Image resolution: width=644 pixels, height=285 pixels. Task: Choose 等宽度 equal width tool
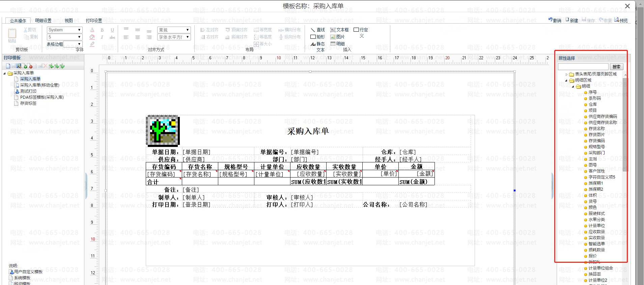pos(263,30)
